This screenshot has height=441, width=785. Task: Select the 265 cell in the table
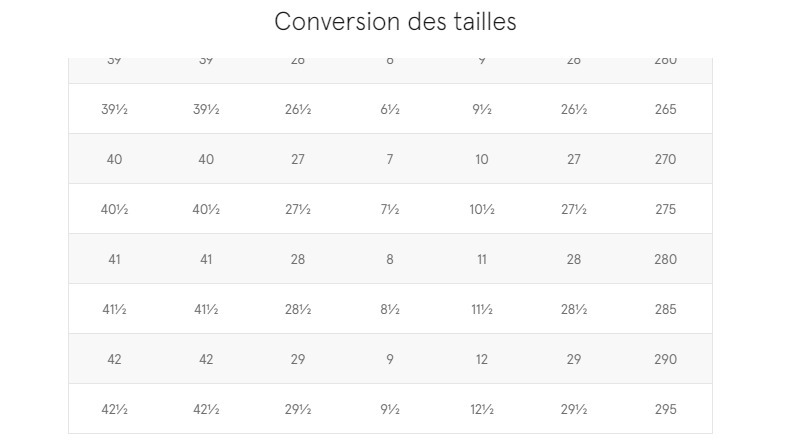point(665,109)
